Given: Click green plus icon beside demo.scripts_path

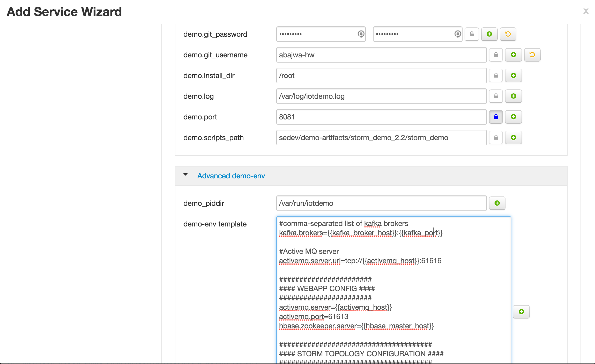Looking at the screenshot, I should pos(514,138).
